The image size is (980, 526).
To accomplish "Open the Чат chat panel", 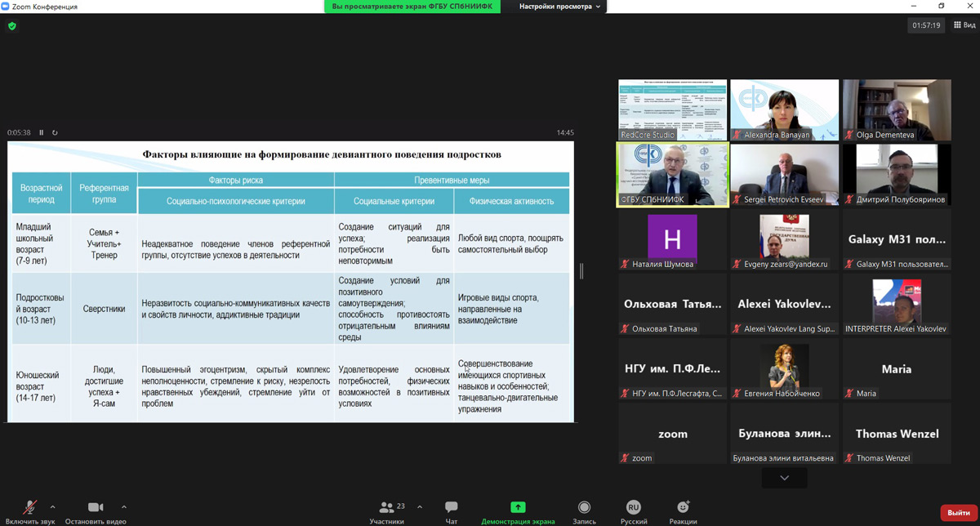I will click(x=452, y=507).
